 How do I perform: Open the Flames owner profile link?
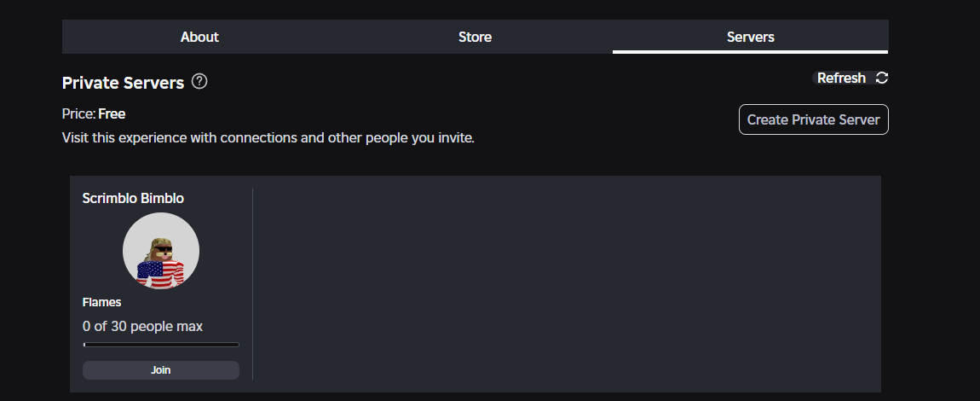click(102, 302)
